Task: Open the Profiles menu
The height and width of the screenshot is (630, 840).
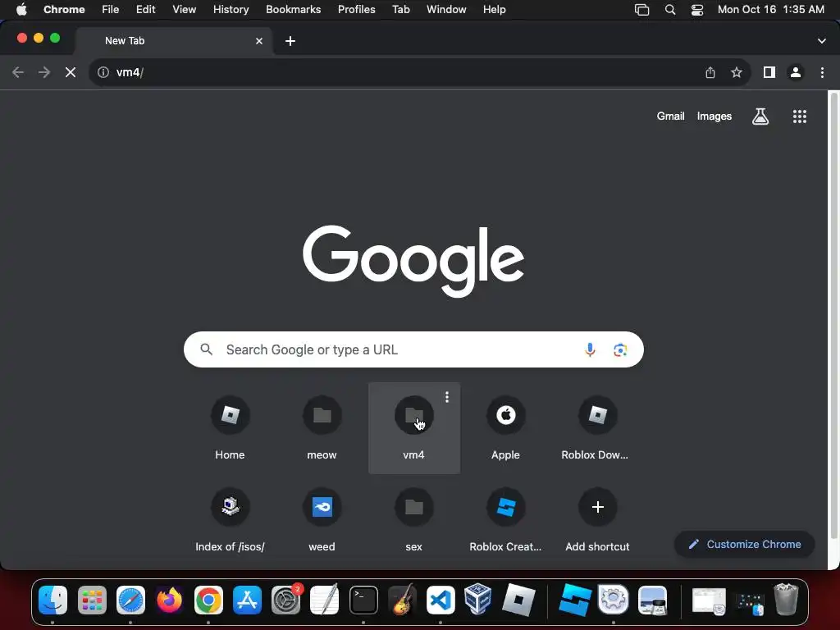Action: click(x=356, y=9)
